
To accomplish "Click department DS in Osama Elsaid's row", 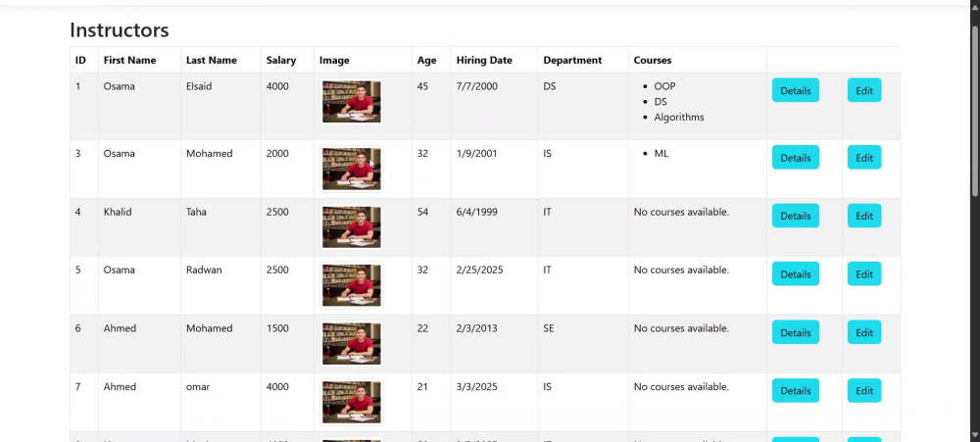I will coord(550,86).
